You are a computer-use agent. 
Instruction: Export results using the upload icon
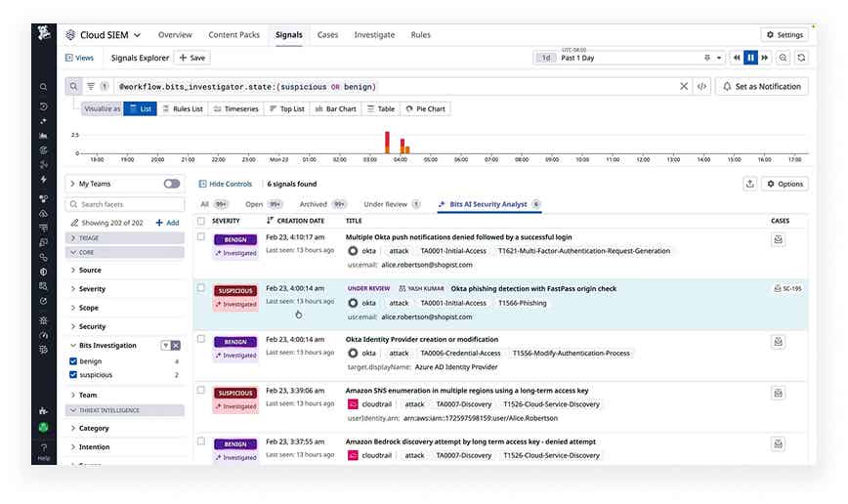tap(749, 184)
